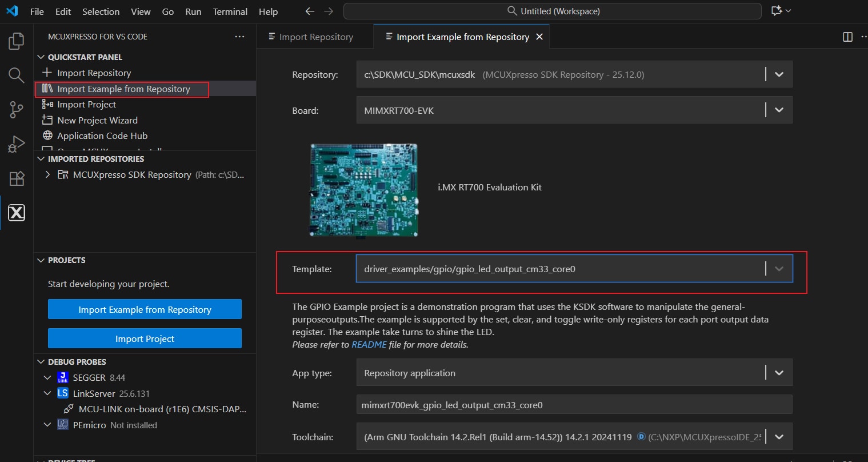Open Run and Debug view icon

[x=17, y=144]
